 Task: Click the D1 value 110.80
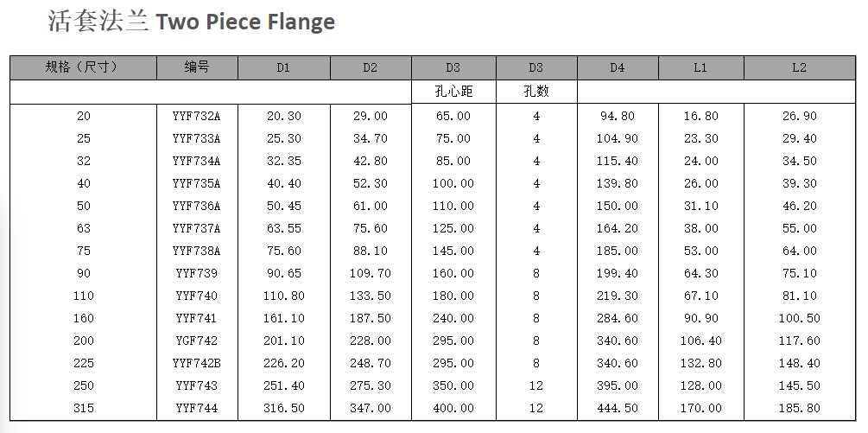pos(284,296)
